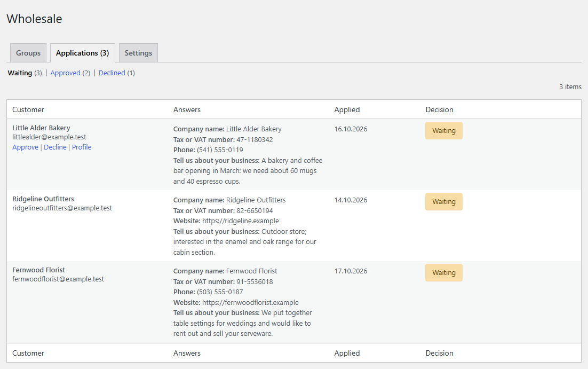Approve Little Alder Bakery application

25,147
